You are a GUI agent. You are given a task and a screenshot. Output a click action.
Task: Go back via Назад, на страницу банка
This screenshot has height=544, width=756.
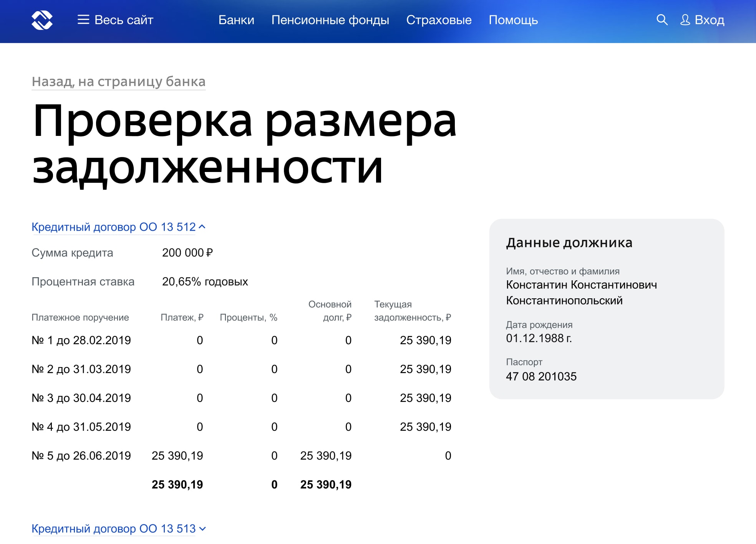point(118,82)
